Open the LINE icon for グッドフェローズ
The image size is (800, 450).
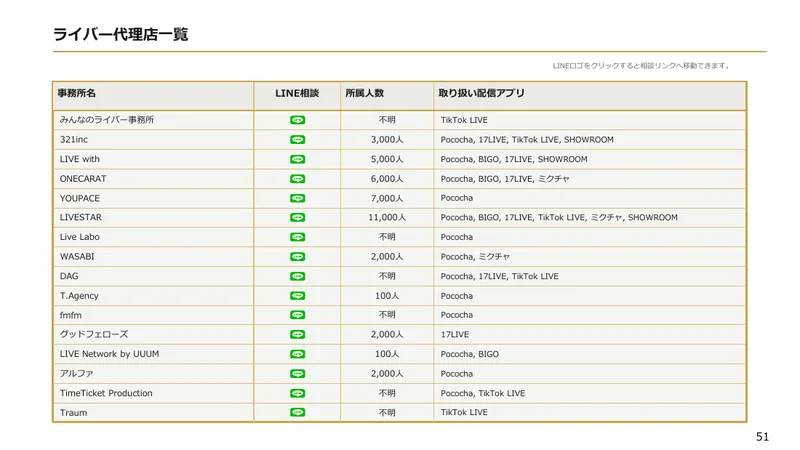pyautogui.click(x=297, y=334)
